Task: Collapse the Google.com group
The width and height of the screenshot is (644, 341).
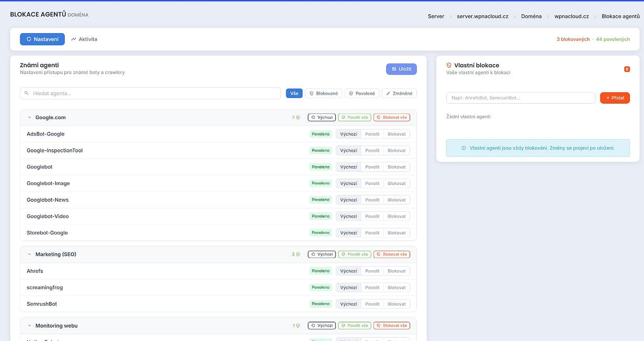Action: [29, 117]
